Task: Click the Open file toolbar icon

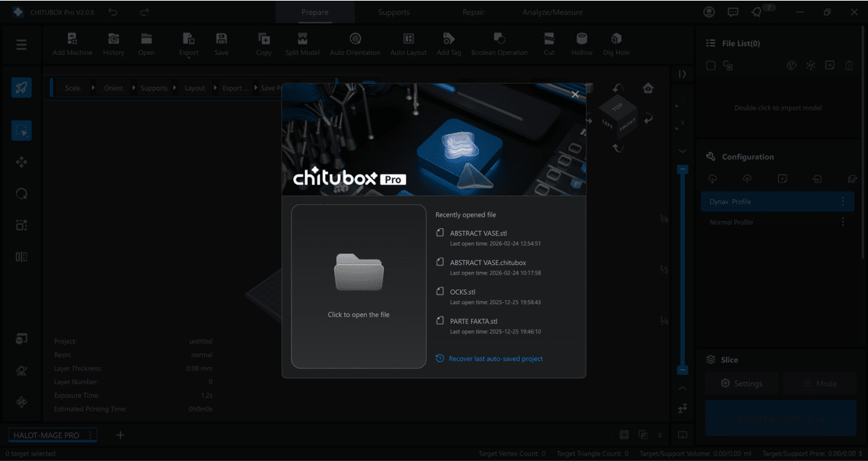Action: (146, 45)
